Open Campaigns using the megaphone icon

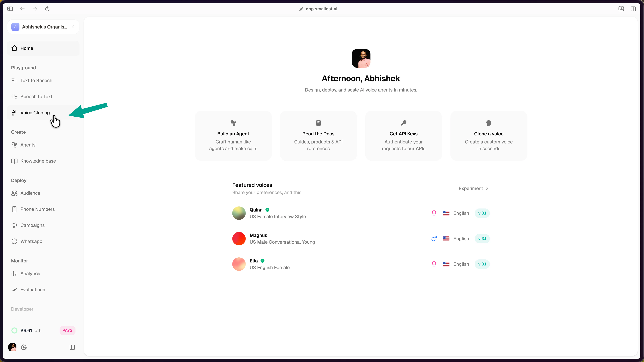(x=14, y=225)
